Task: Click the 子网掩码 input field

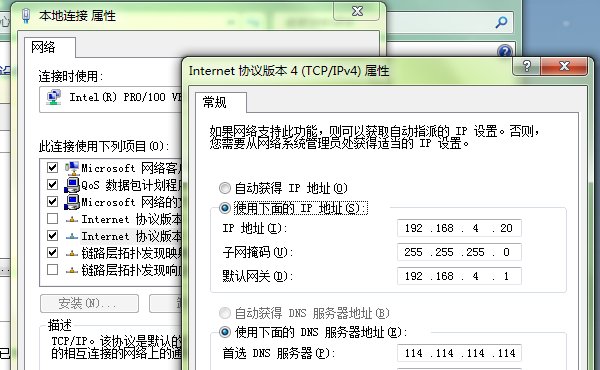Action: [459, 252]
